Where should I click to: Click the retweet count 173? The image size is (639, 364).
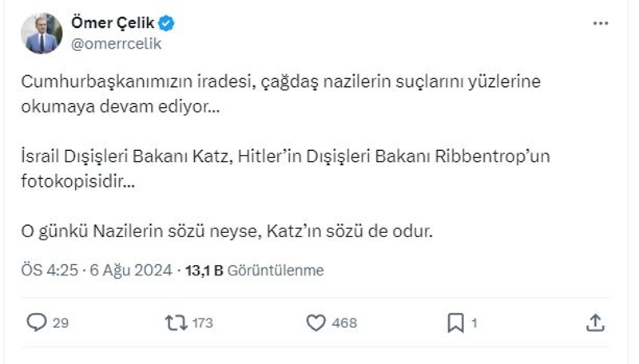pos(203,323)
